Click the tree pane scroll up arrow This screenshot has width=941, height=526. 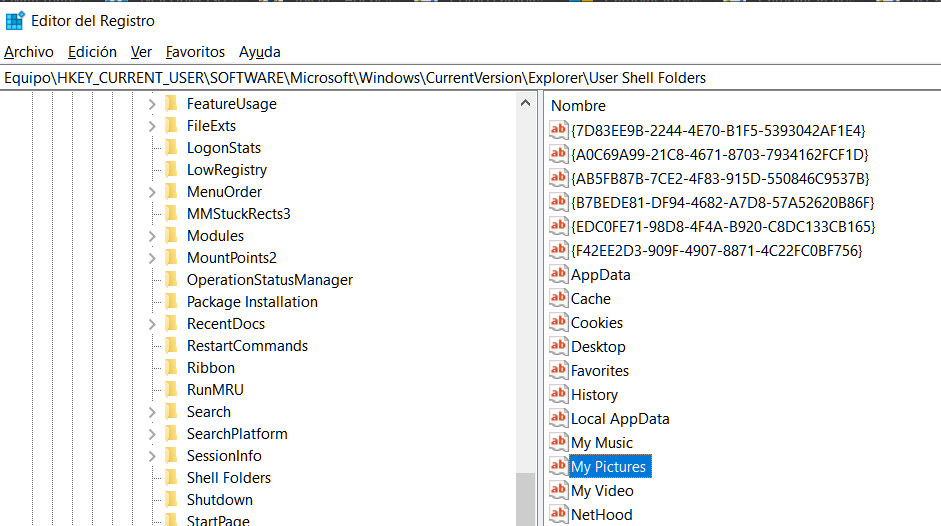click(x=525, y=103)
